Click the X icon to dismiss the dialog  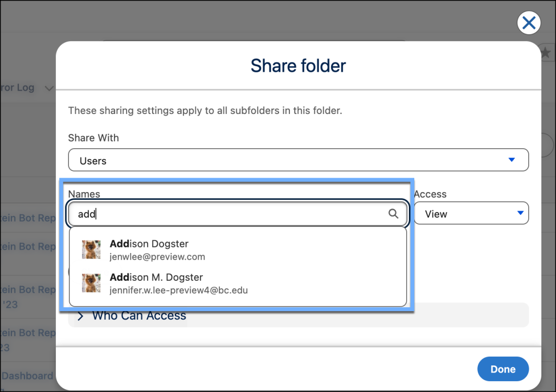tap(528, 23)
